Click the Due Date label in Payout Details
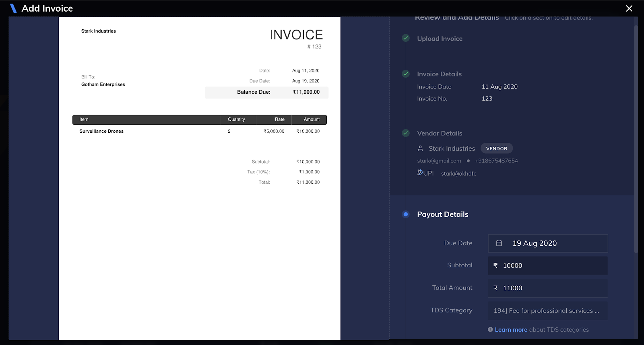Image resolution: width=644 pixels, height=345 pixels. pyautogui.click(x=458, y=243)
